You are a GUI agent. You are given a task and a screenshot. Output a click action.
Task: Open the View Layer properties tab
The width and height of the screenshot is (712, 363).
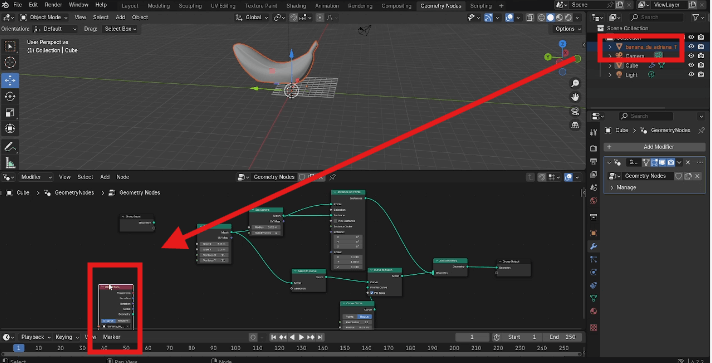tap(593, 174)
